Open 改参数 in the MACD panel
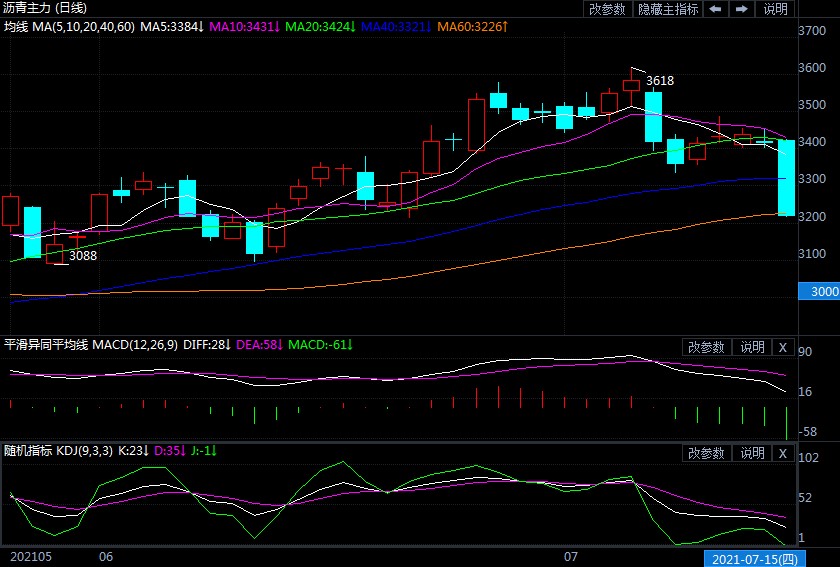Viewport: 840px width, 567px height. pos(708,347)
